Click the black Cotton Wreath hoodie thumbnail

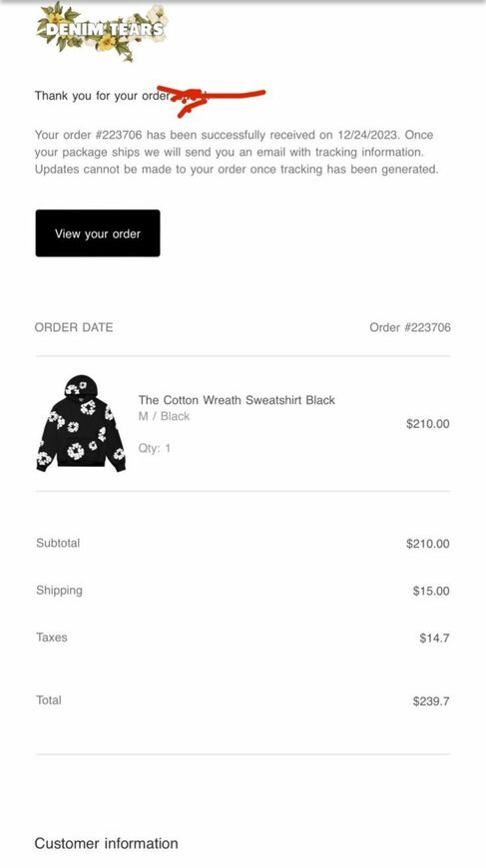coord(82,424)
